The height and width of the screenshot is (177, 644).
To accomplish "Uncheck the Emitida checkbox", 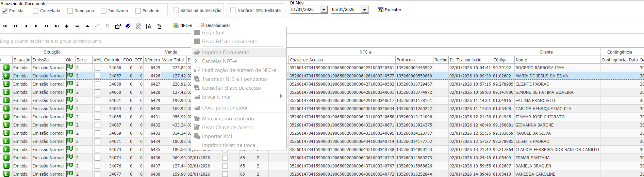I will (x=5, y=11).
